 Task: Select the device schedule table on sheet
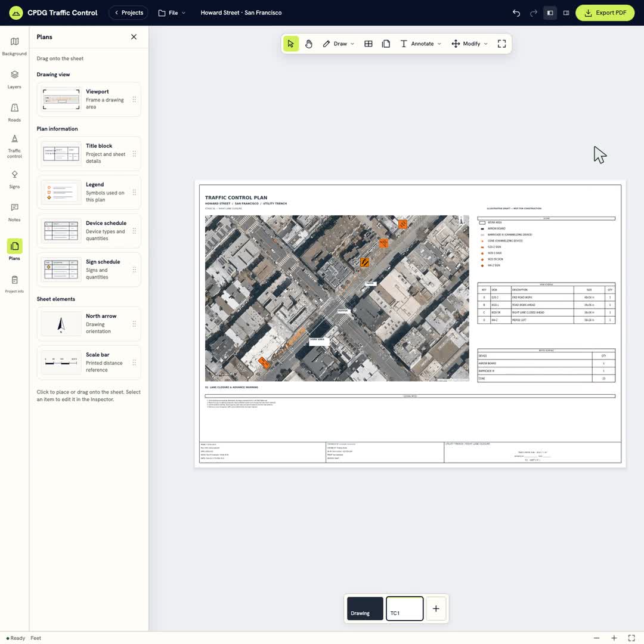546,366
